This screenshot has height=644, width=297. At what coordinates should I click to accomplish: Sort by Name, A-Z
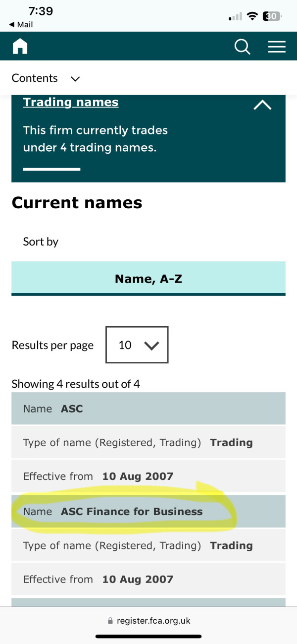pos(148,279)
